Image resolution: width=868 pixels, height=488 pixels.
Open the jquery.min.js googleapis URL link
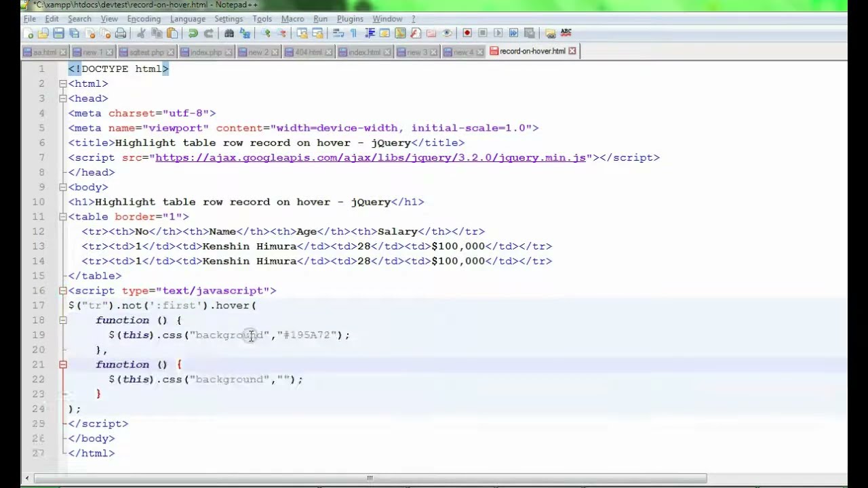[x=370, y=158]
